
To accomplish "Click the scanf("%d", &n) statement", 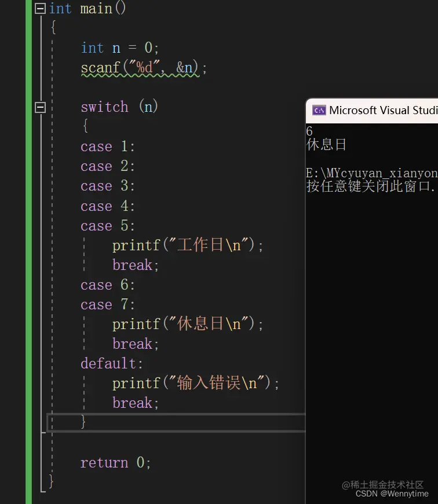I will coord(144,68).
